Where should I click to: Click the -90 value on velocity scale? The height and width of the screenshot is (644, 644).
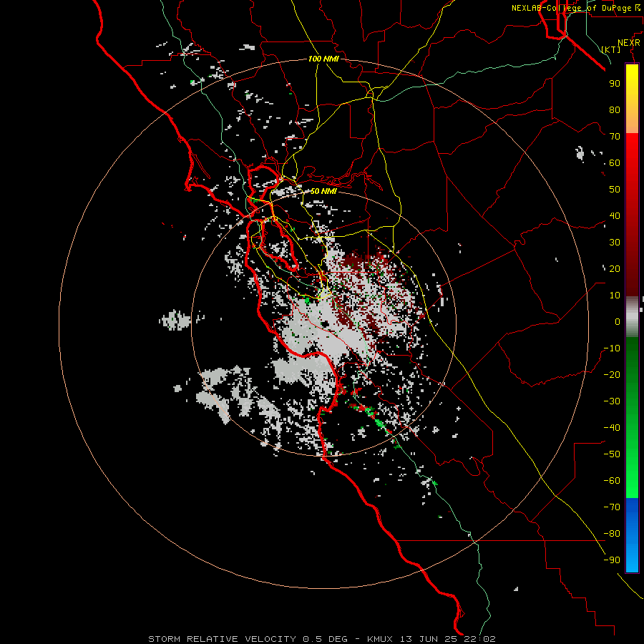tap(612, 560)
